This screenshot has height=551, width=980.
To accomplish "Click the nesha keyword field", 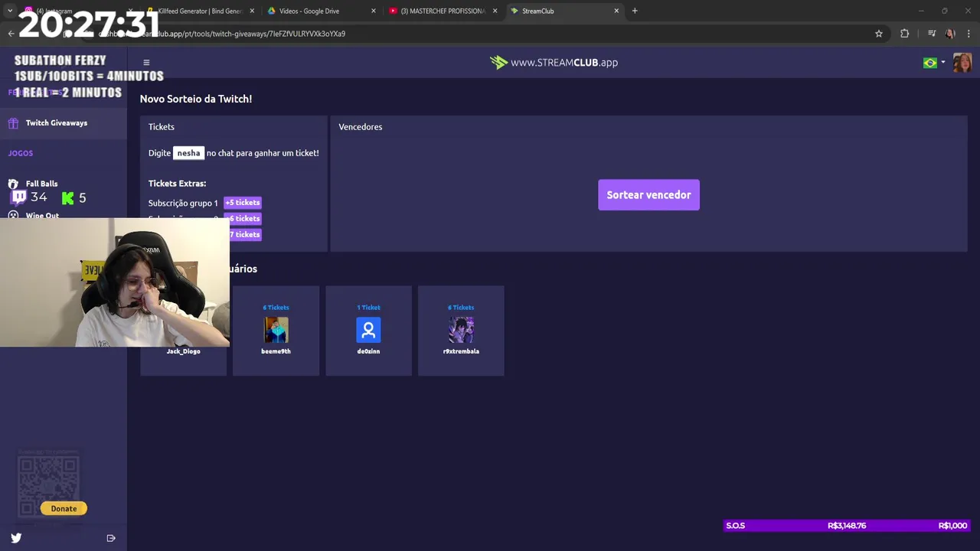I will 188,153.
